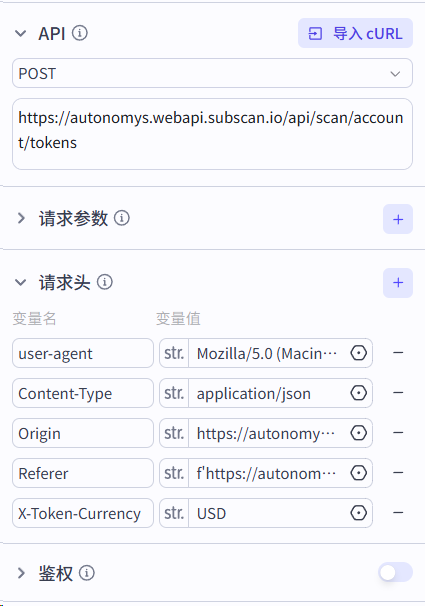Open variable picker for Content-Type value
This screenshot has width=425, height=606.
coord(359,393)
